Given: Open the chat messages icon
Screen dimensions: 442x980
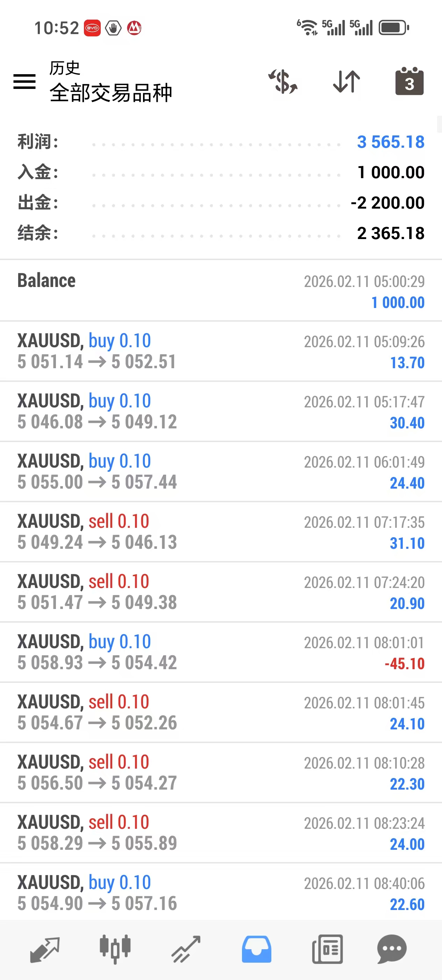Looking at the screenshot, I should tap(392, 950).
